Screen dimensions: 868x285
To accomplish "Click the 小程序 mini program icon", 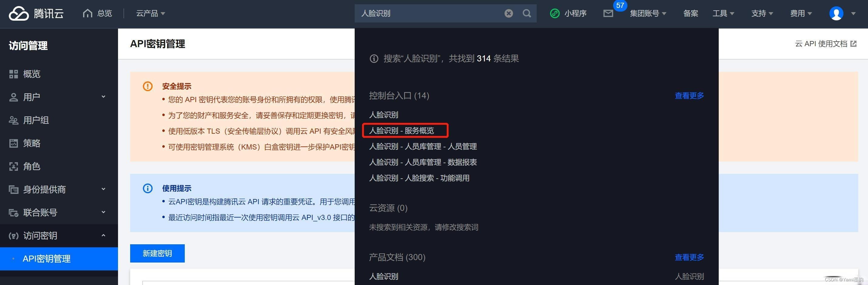I will point(555,13).
